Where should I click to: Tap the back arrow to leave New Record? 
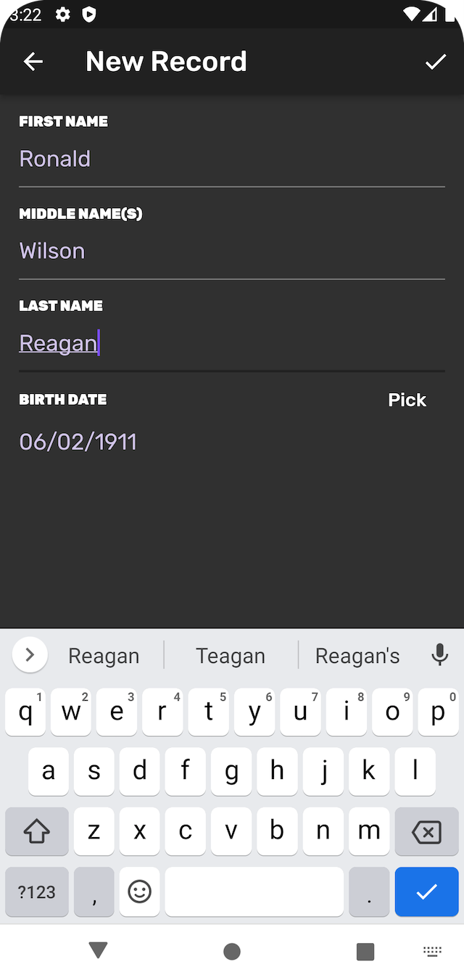33,61
